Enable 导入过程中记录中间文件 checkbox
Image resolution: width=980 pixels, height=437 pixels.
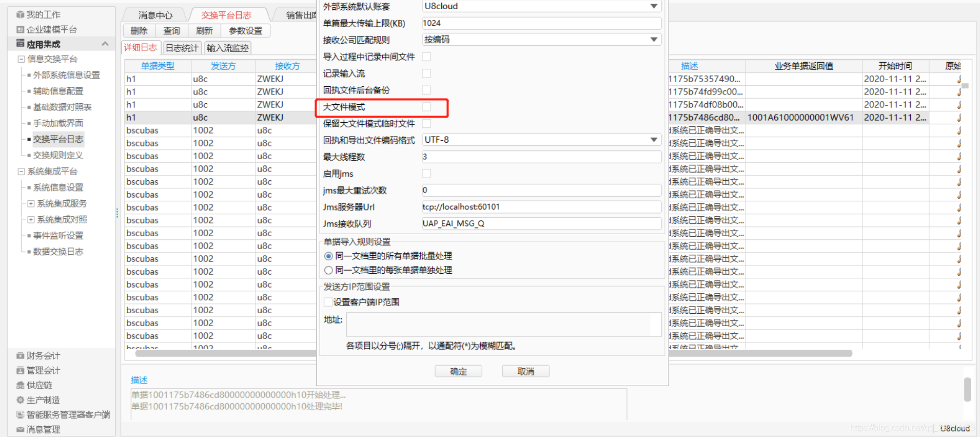point(426,56)
